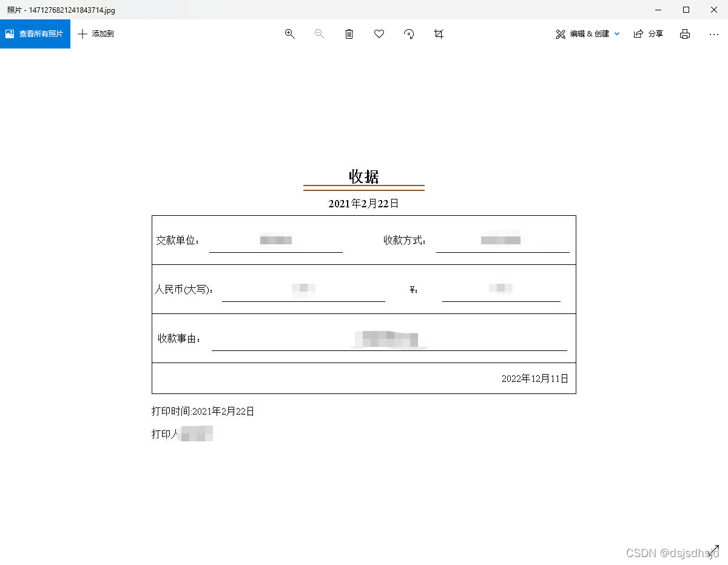
Task: Open the Edit & Create scissors icon
Action: (x=560, y=34)
